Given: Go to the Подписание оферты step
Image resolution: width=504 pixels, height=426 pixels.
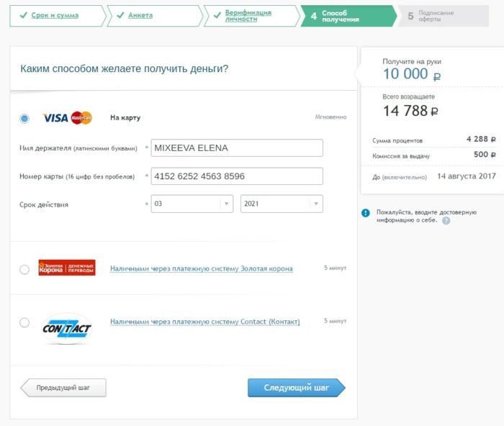Looking at the screenshot, I should (x=435, y=16).
